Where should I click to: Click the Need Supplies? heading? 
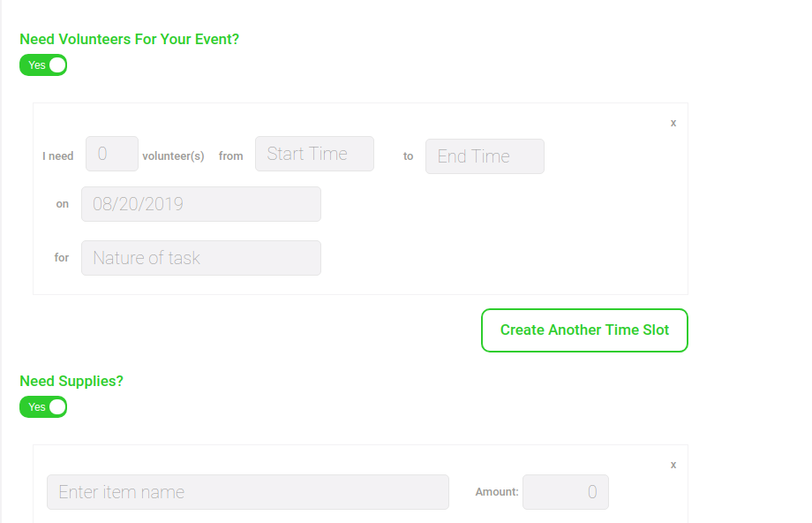pos(71,381)
